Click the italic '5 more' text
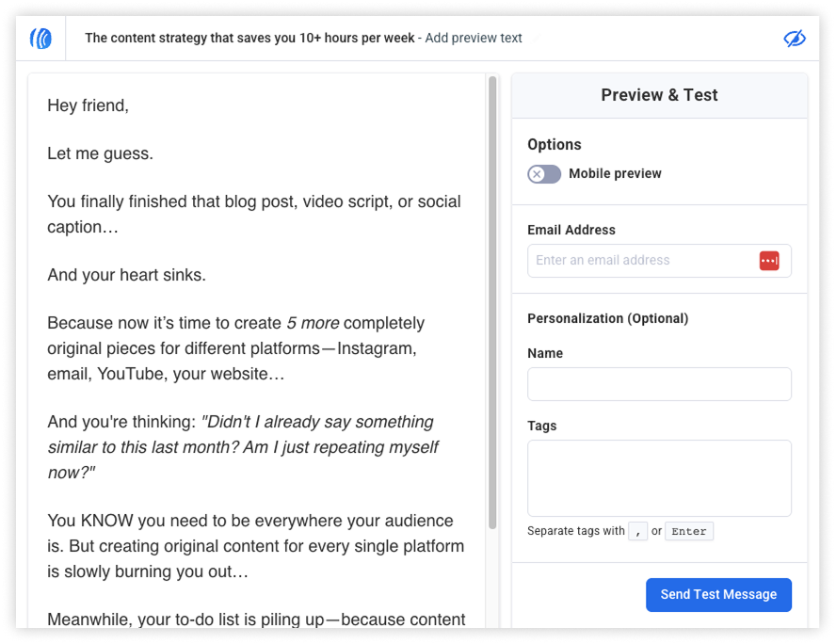Image resolution: width=836 pixels, height=644 pixels. coord(313,323)
